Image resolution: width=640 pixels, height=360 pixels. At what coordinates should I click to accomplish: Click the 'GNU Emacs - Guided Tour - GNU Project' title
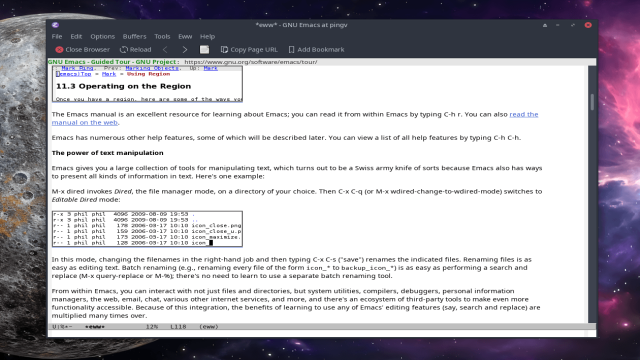point(112,62)
